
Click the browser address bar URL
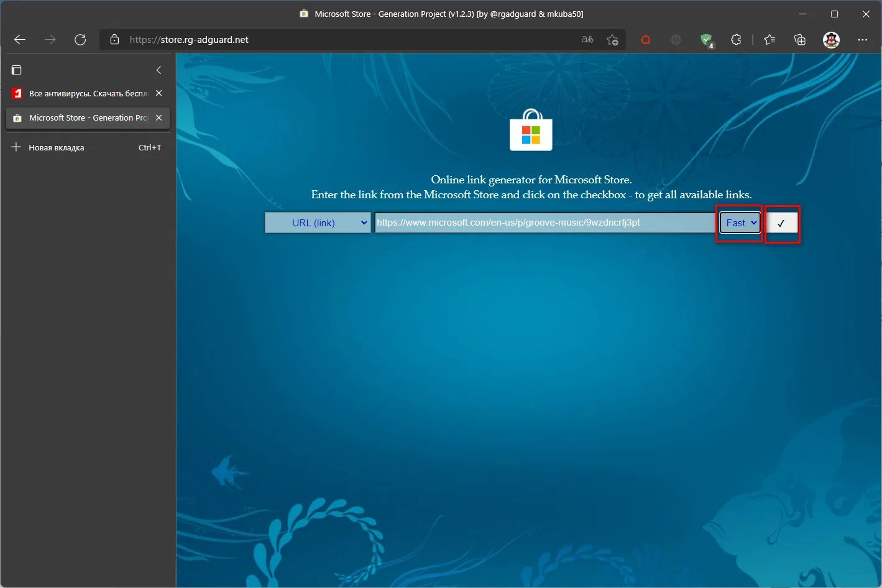(x=189, y=40)
